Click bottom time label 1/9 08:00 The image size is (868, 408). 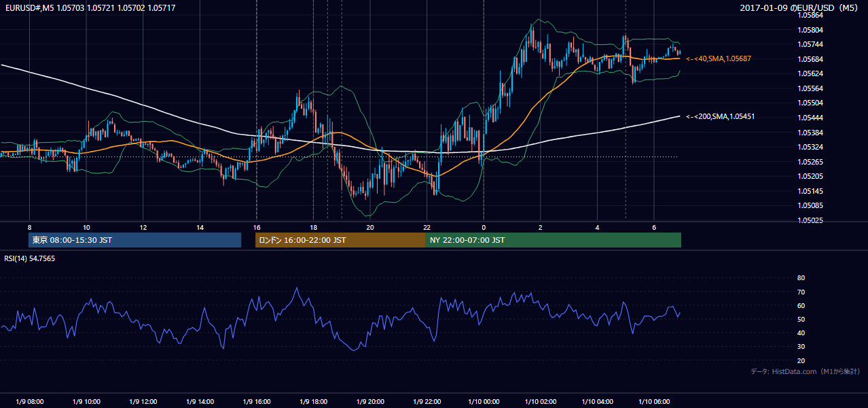[29, 401]
